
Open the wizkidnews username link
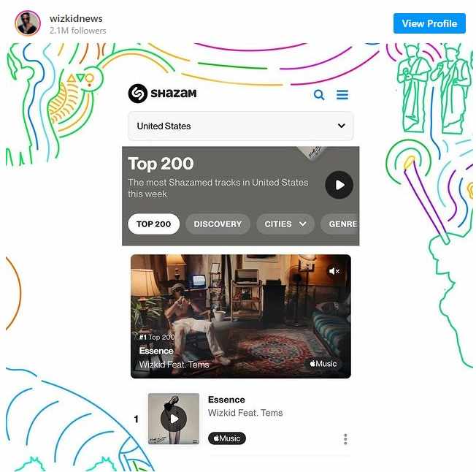pos(76,18)
